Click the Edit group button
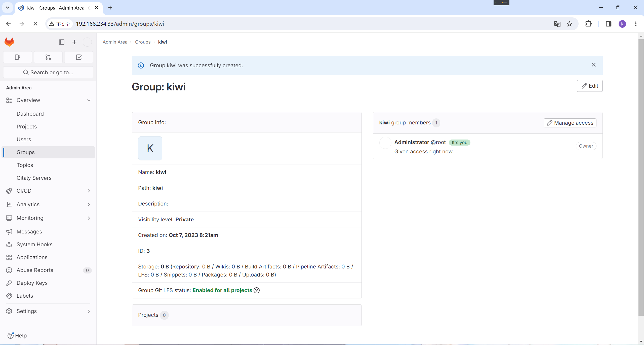This screenshot has width=644, height=345. pyautogui.click(x=589, y=86)
